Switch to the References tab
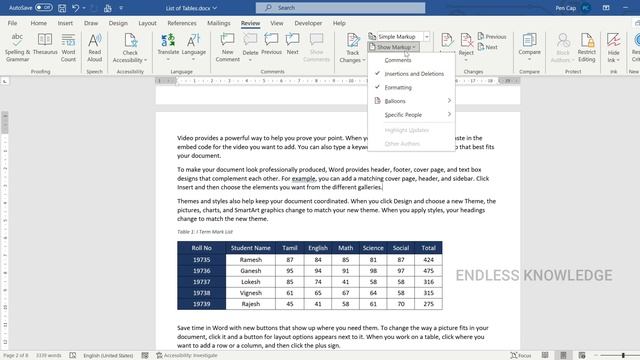 (182, 23)
